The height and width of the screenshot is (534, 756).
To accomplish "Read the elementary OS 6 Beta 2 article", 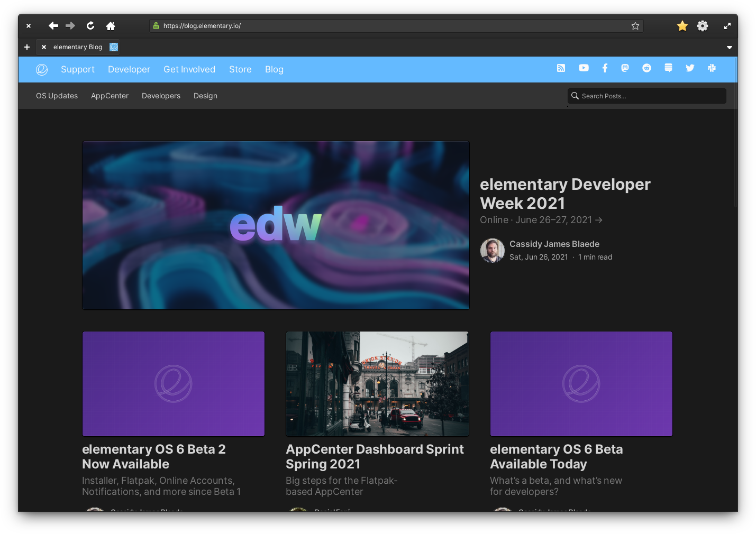I will tap(154, 456).
